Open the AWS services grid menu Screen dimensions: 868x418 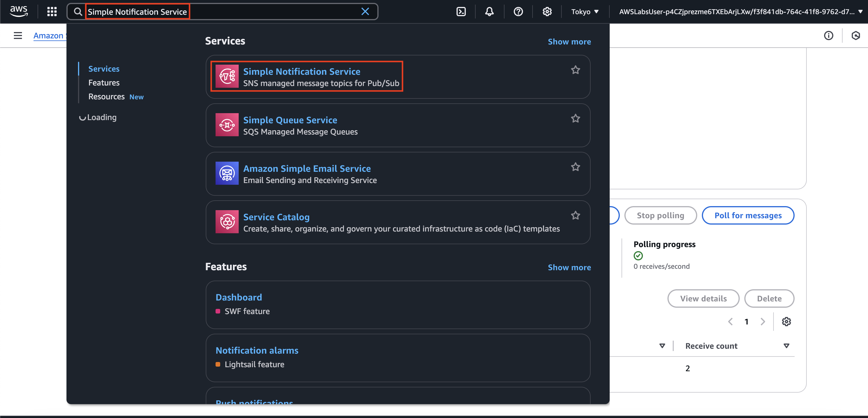tap(51, 12)
